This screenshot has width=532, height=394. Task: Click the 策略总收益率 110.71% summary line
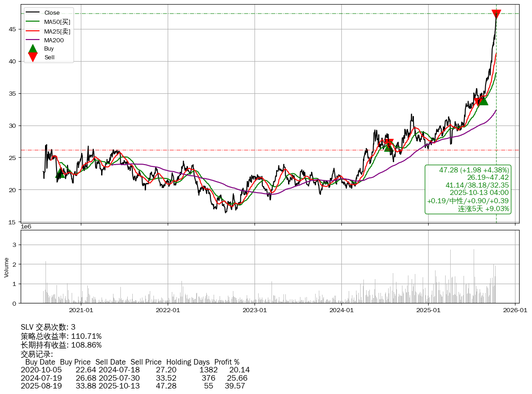tap(61, 336)
